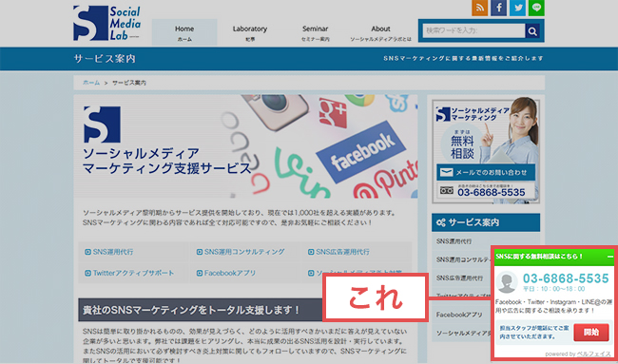Open the Facebook icon in header

click(x=498, y=8)
